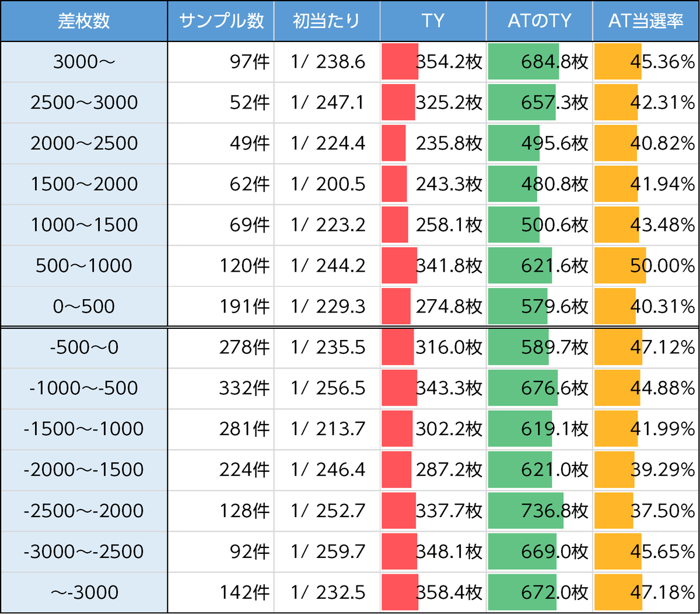This screenshot has height=614, width=700.
Task: Select the 191件 sample count cell
Action: pos(221,307)
